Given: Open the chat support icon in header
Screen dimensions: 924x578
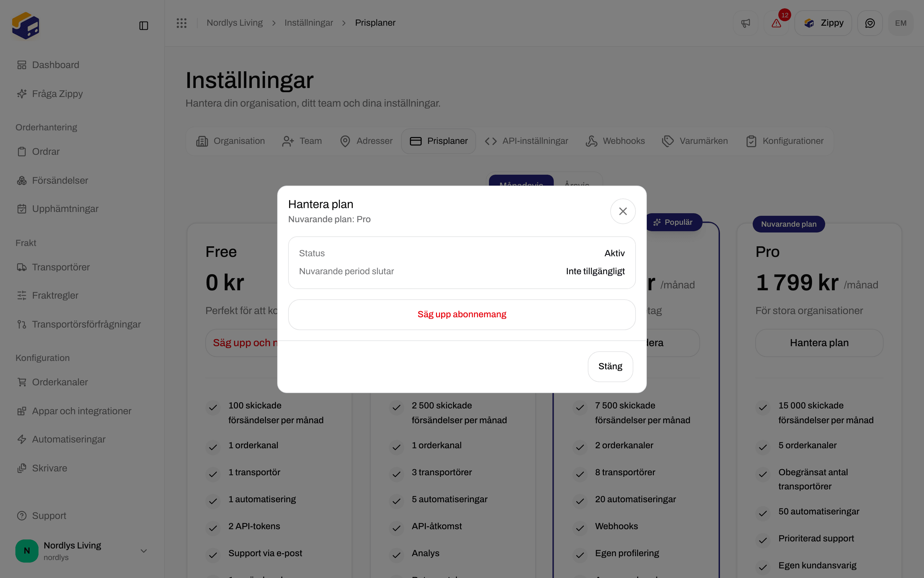Looking at the screenshot, I should (870, 23).
